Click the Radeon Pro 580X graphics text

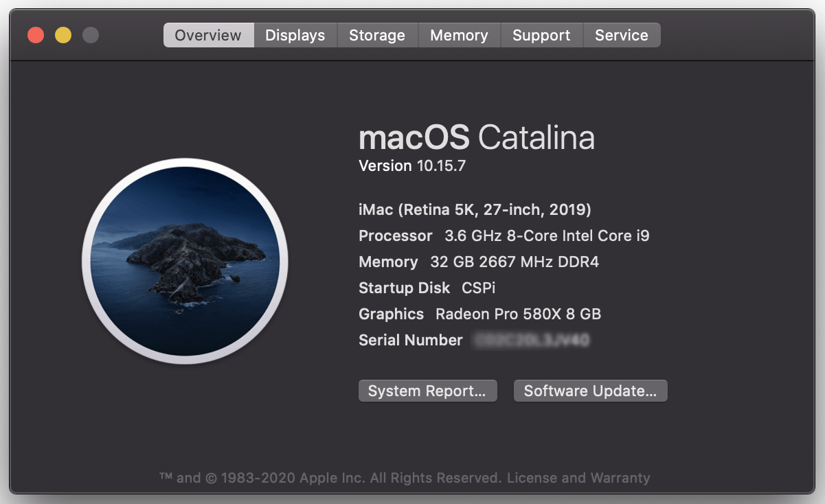pyautogui.click(x=518, y=314)
